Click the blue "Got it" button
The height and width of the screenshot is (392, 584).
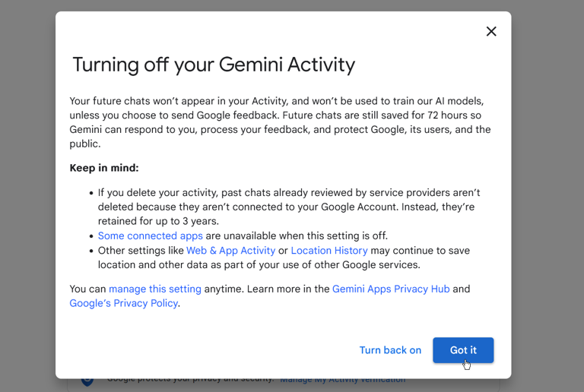tap(463, 350)
